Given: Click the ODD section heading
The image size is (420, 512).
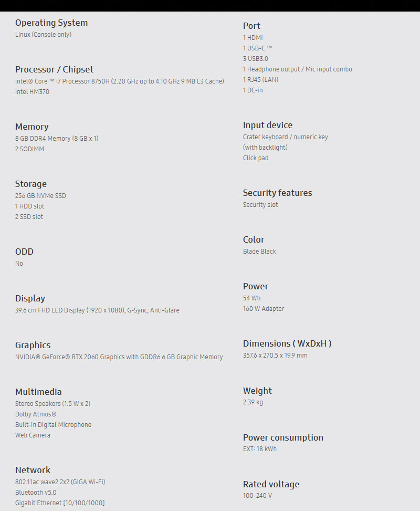Looking at the screenshot, I should (x=24, y=252).
